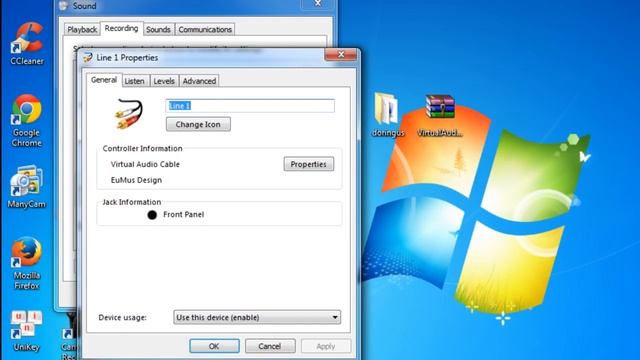The height and width of the screenshot is (360, 640).
Task: Open controller Properties button
Action: coord(309,164)
